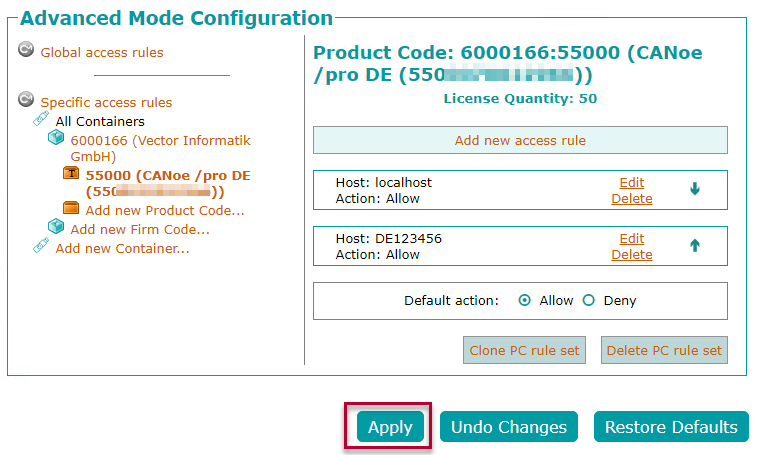Select the Deny default action radio button
Image resolution: width=757 pixels, height=455 pixels.
click(x=589, y=300)
